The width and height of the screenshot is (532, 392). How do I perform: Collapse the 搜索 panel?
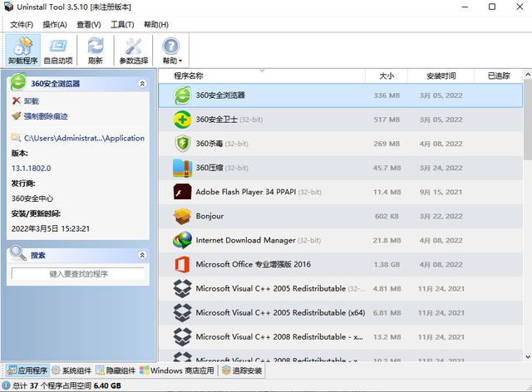[142, 255]
